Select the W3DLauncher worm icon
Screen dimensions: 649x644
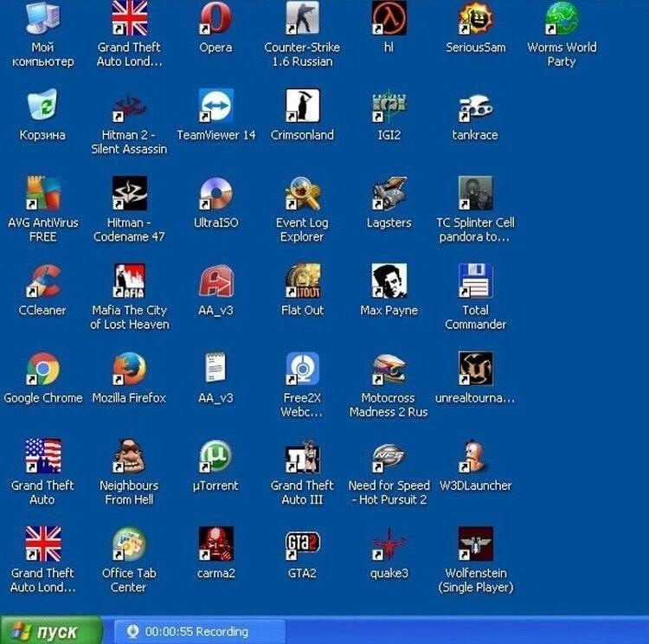[476, 456]
